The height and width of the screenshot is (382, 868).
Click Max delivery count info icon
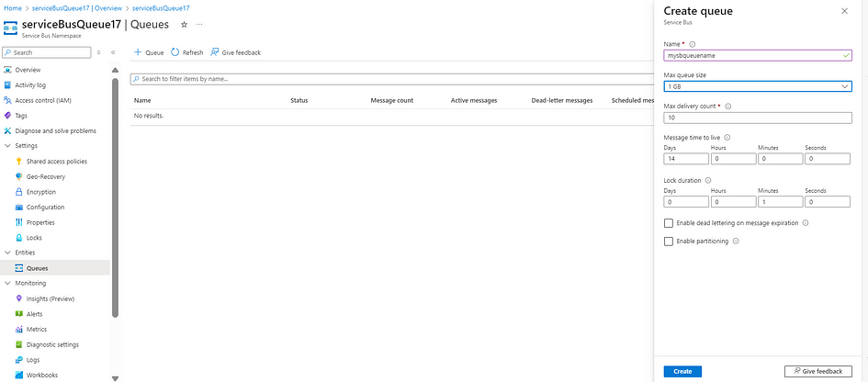click(728, 106)
